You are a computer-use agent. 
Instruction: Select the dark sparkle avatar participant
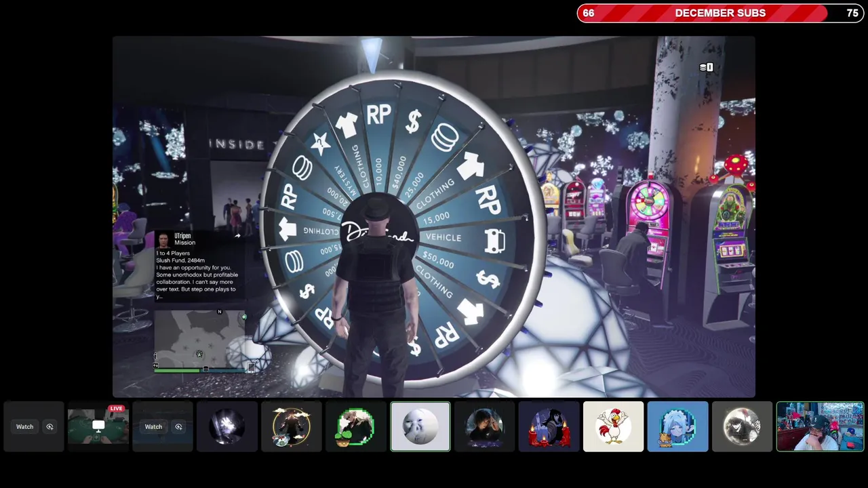coord(227,426)
